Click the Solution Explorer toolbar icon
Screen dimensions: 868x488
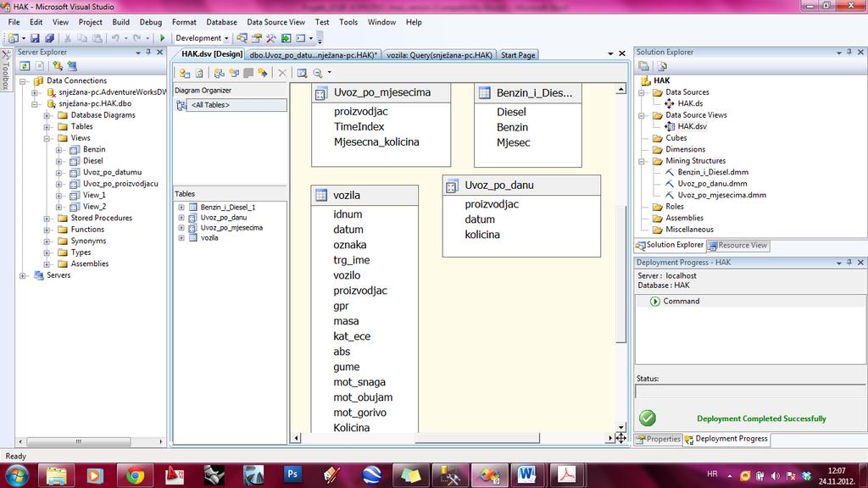[242, 38]
